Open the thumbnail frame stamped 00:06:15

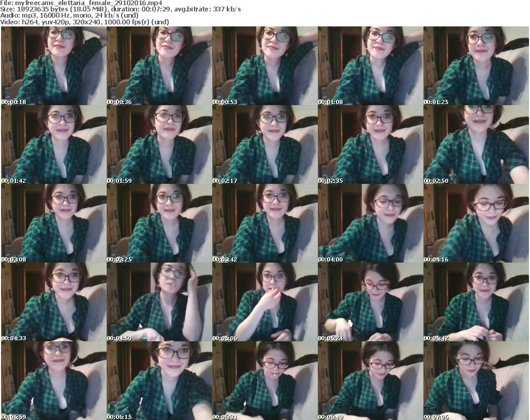(x=159, y=381)
